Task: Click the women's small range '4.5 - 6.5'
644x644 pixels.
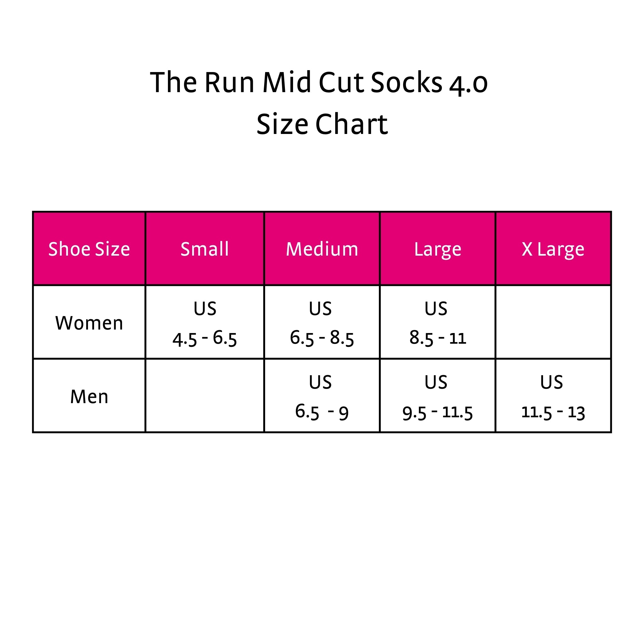Action: point(205,338)
